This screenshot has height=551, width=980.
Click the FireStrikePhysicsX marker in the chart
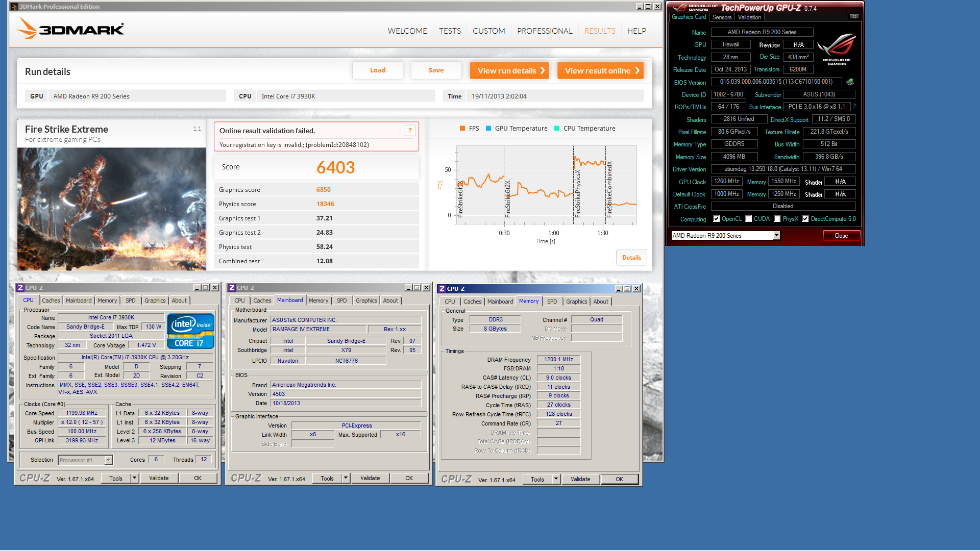pos(577,194)
